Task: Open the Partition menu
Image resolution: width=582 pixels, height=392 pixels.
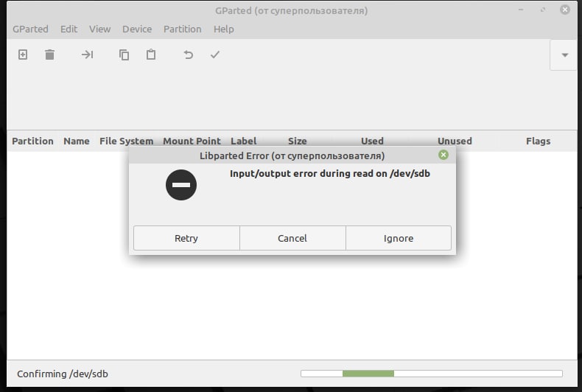Action: pos(182,29)
